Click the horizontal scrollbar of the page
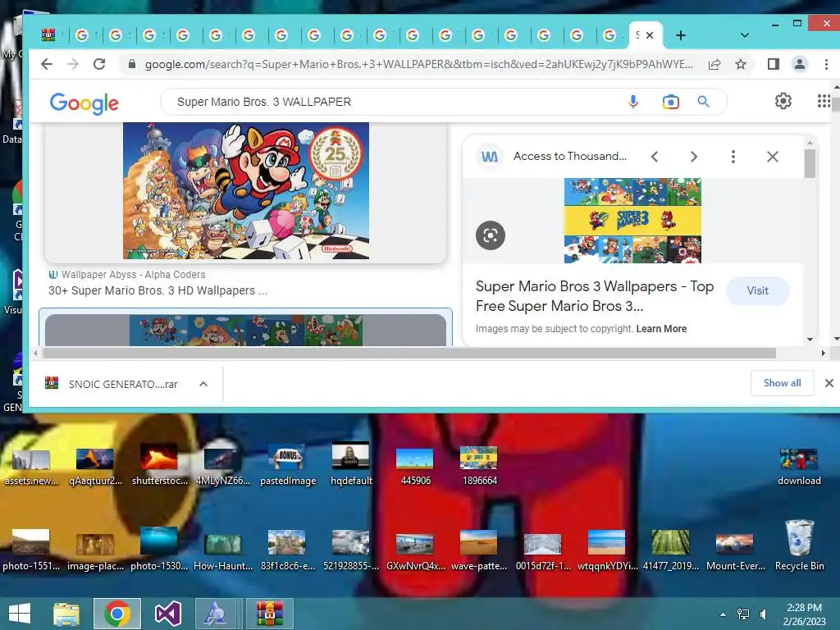The width and height of the screenshot is (840, 630). tap(409, 354)
